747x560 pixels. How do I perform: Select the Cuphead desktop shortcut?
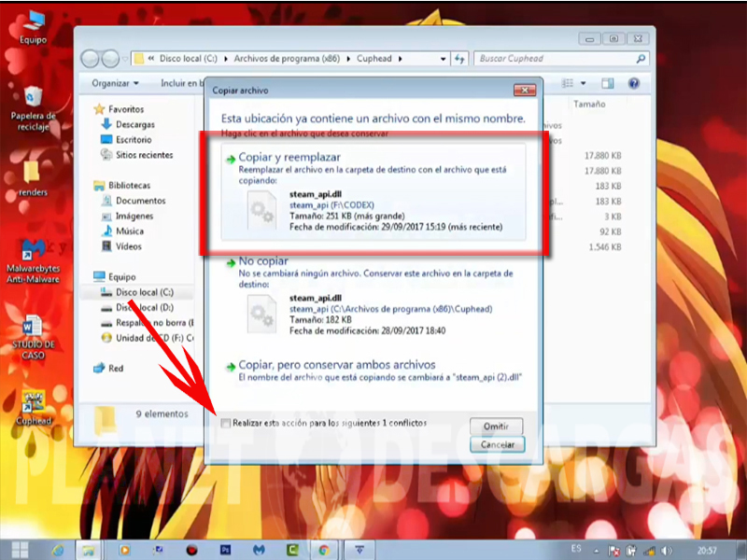[x=33, y=408]
